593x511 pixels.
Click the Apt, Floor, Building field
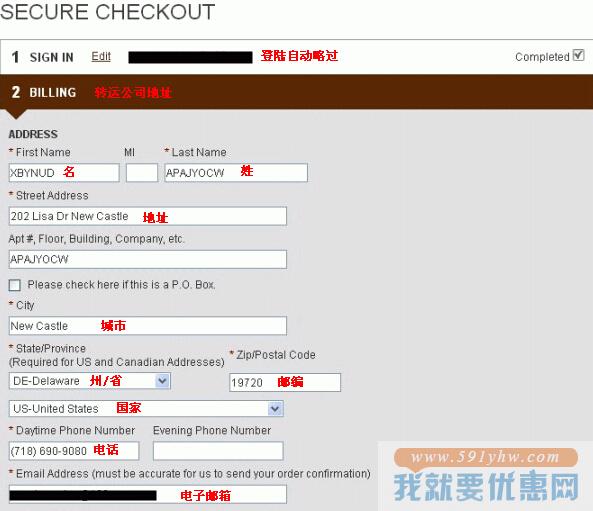pos(147,259)
